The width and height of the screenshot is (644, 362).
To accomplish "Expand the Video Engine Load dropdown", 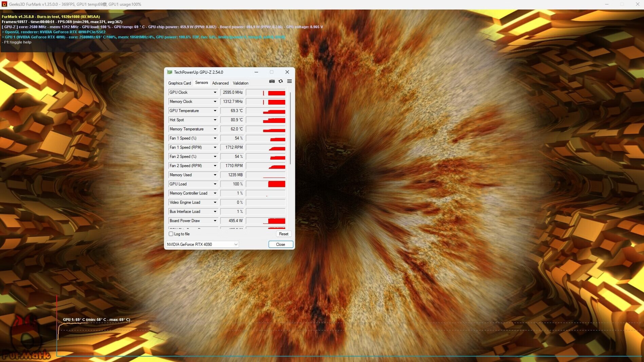I will pyautogui.click(x=215, y=202).
